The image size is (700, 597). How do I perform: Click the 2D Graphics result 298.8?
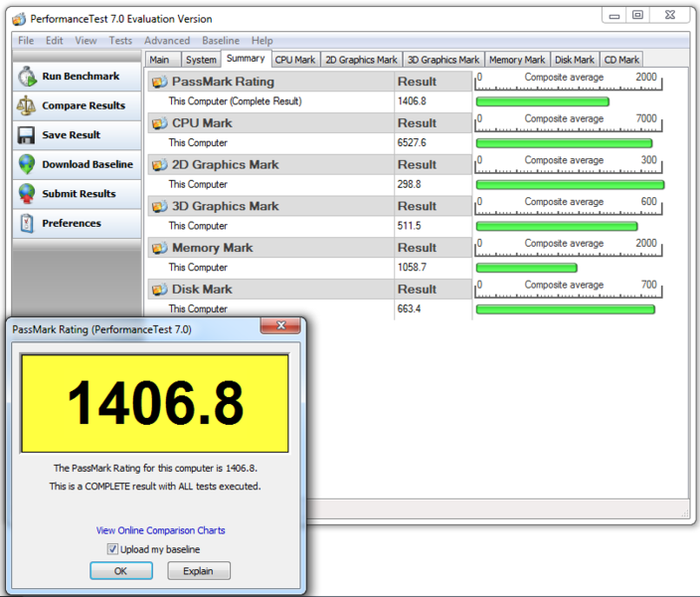coord(409,184)
